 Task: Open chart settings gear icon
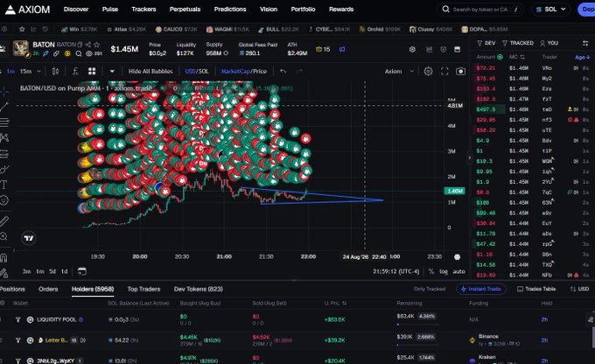click(x=428, y=71)
